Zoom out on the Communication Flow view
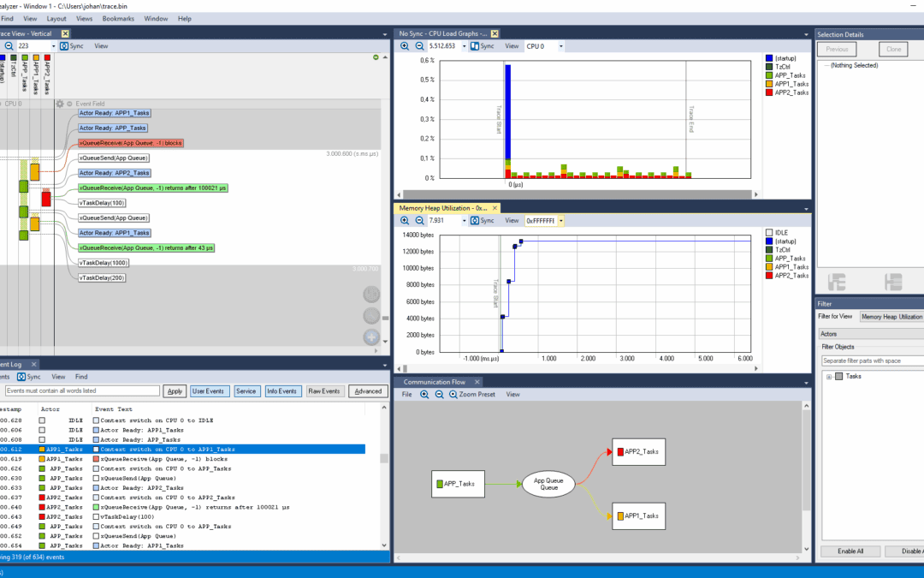The width and height of the screenshot is (924, 578). pyautogui.click(x=439, y=395)
